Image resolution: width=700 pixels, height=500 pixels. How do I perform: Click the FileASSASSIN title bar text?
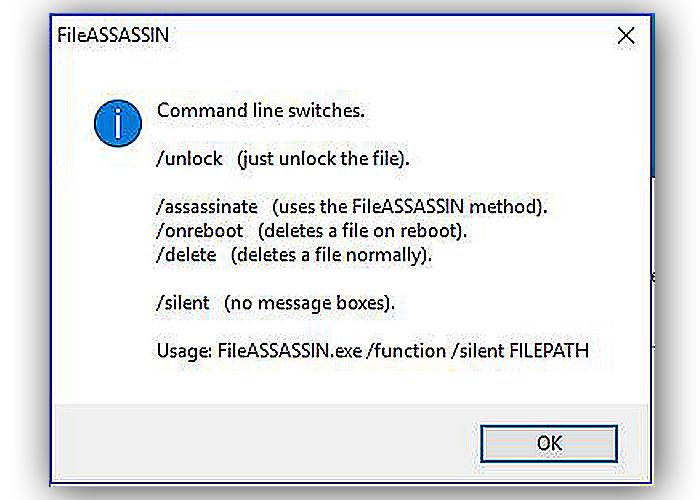pyautogui.click(x=113, y=35)
